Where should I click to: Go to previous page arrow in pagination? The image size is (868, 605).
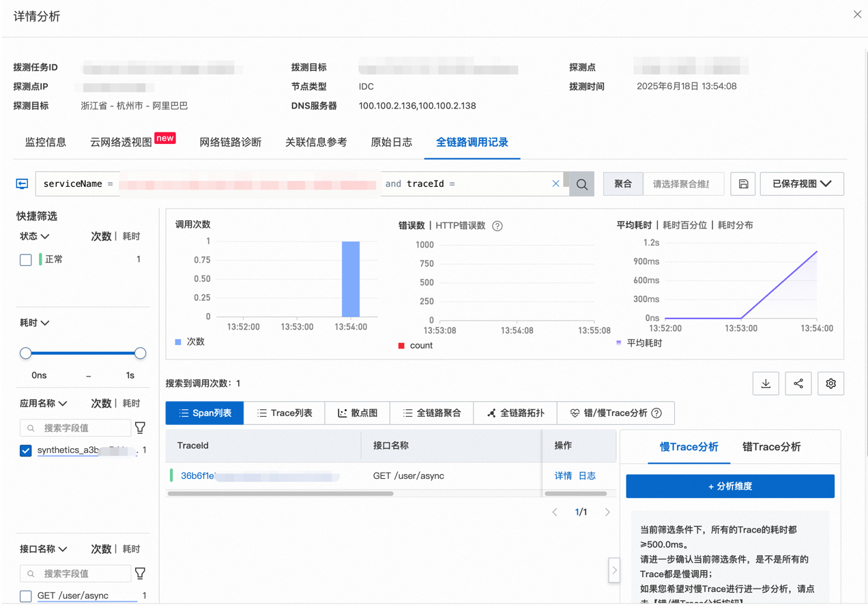tap(555, 512)
